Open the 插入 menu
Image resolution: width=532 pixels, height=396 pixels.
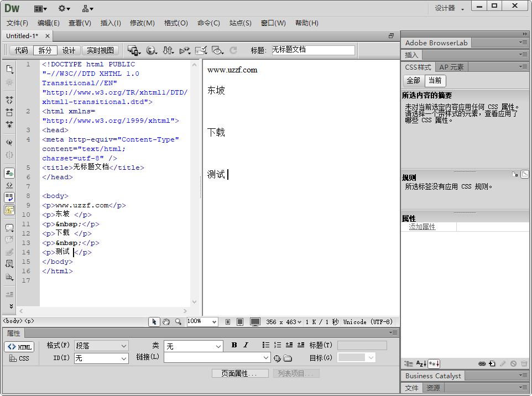click(111, 23)
